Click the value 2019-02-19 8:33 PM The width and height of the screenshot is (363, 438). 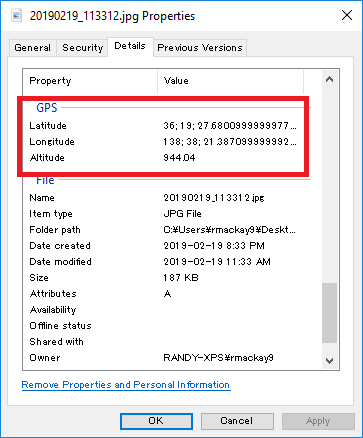tap(214, 246)
